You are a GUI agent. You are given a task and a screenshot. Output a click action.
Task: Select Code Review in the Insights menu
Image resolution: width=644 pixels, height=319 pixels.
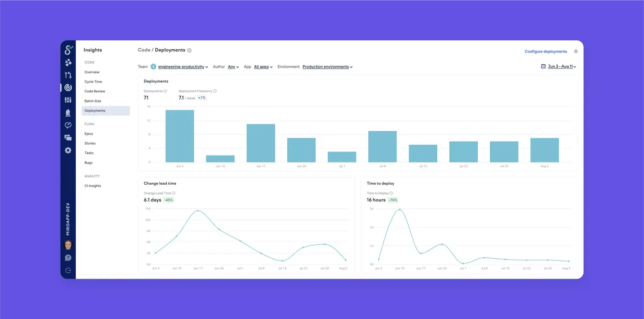(95, 91)
